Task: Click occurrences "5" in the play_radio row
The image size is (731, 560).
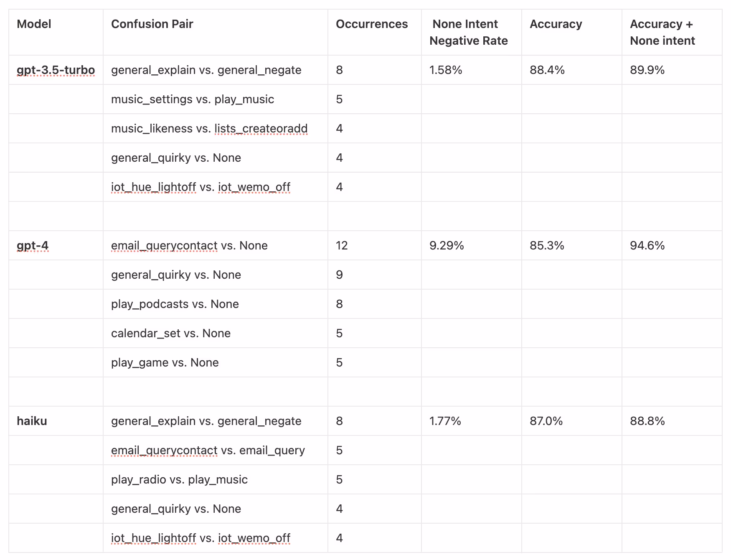Action: coord(339,479)
